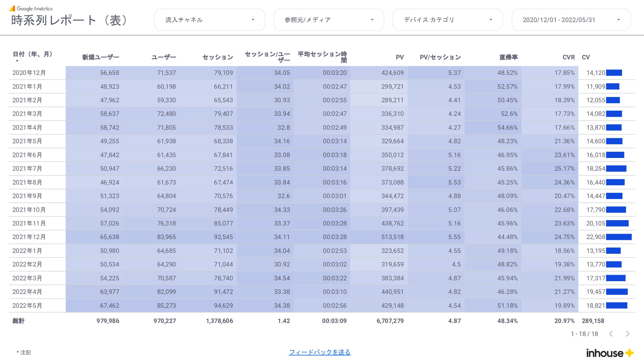
Task: Click CV value 19,457
Action: pos(596,292)
